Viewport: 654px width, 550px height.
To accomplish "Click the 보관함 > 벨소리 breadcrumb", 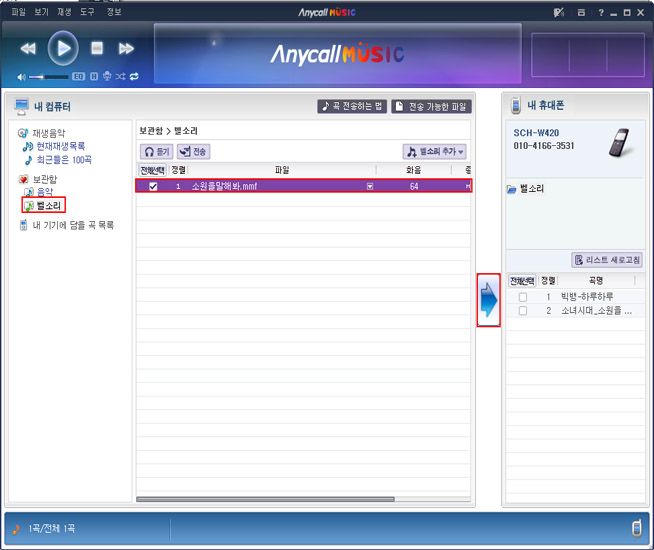I will coord(168,131).
